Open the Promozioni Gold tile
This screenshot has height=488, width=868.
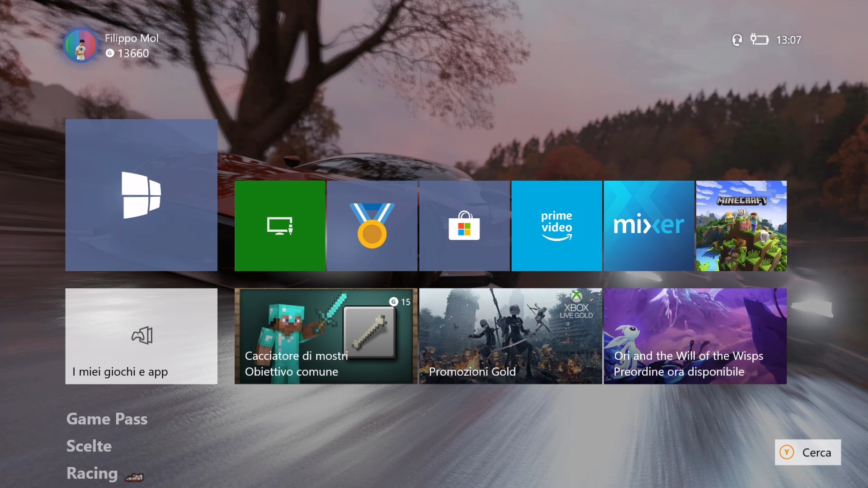[x=510, y=336]
